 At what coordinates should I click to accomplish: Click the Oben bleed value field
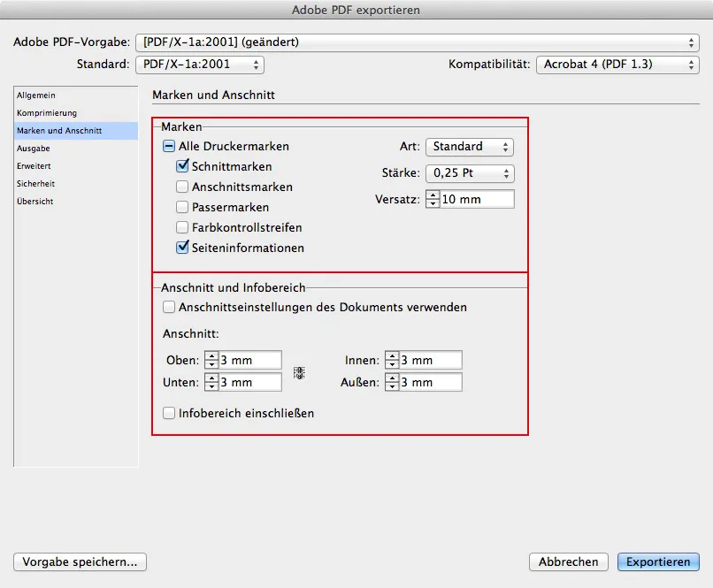250,360
